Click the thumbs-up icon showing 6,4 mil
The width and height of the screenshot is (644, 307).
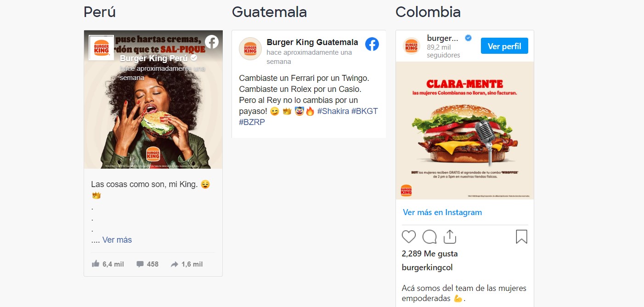click(x=96, y=264)
